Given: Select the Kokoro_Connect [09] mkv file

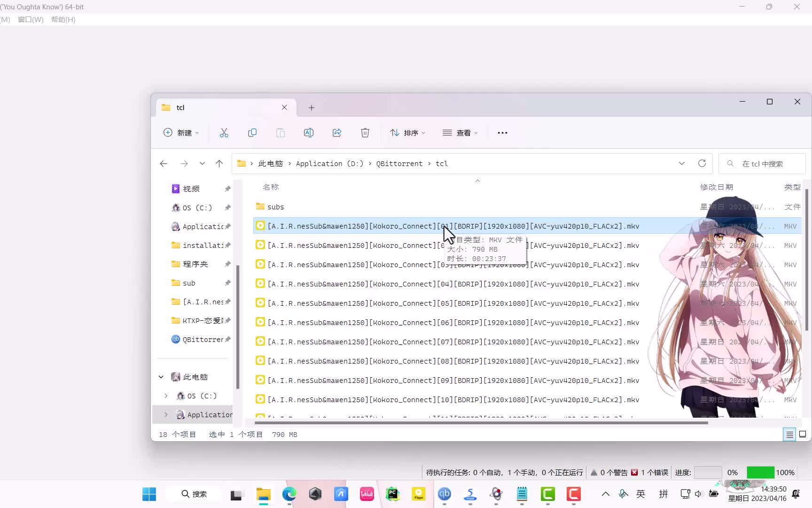Looking at the screenshot, I should (x=527, y=381).
